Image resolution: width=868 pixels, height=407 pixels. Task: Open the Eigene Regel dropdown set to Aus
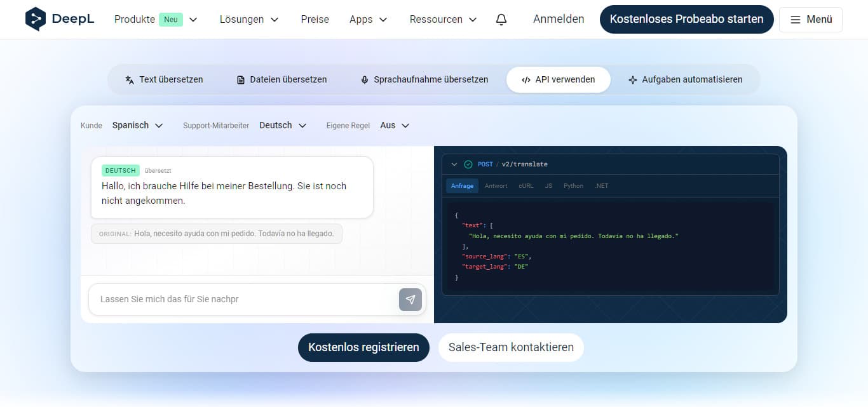395,125
